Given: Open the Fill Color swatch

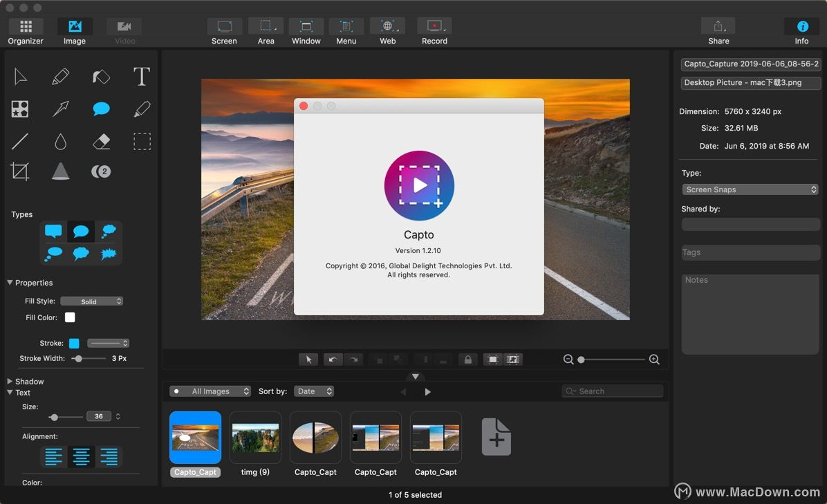Looking at the screenshot, I should click(70, 317).
